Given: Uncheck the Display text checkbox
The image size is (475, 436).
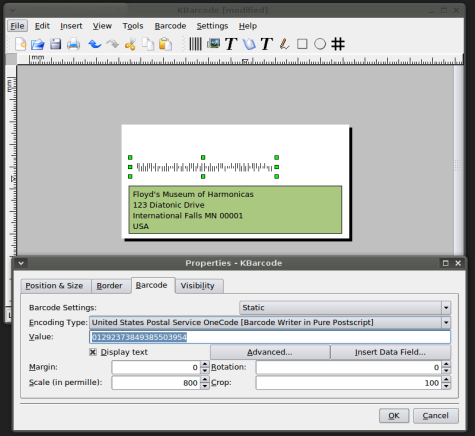Looking at the screenshot, I should (93, 352).
